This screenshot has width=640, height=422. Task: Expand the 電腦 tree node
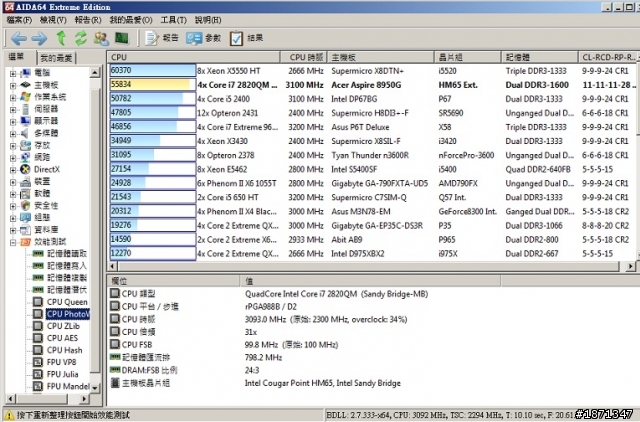[13, 73]
